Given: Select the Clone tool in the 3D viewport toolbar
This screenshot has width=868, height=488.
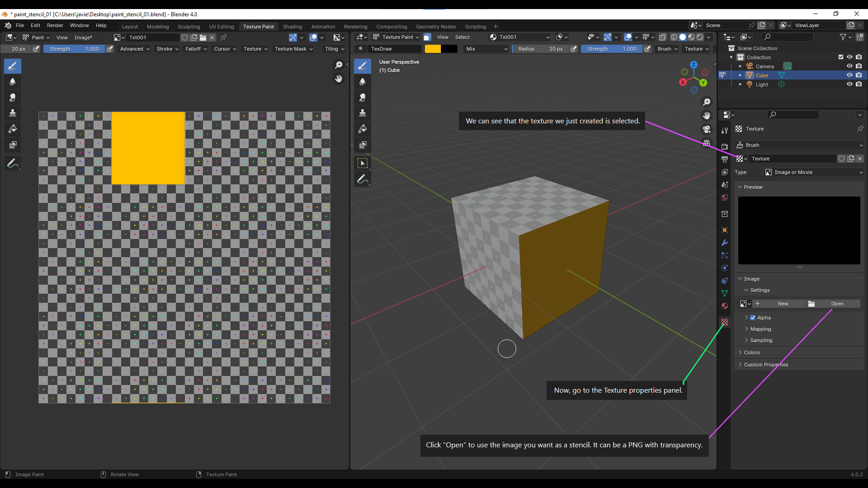Looking at the screenshot, I should pos(362,113).
